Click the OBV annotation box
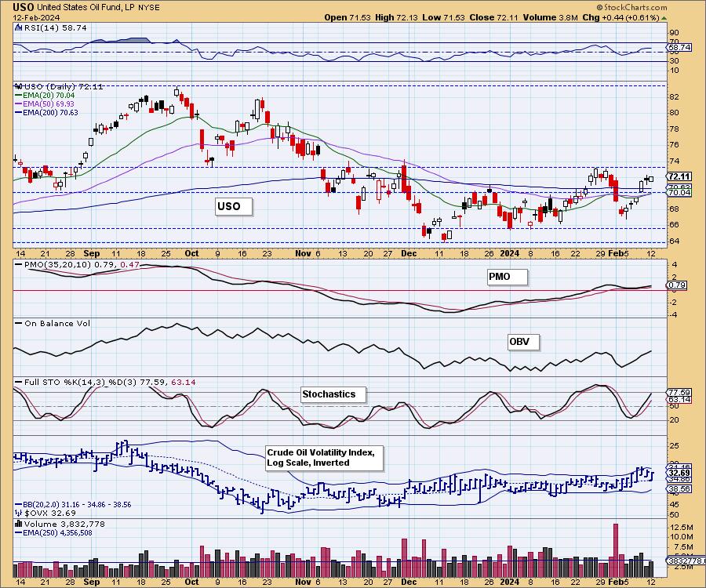The height and width of the screenshot is (588, 706). click(x=522, y=342)
